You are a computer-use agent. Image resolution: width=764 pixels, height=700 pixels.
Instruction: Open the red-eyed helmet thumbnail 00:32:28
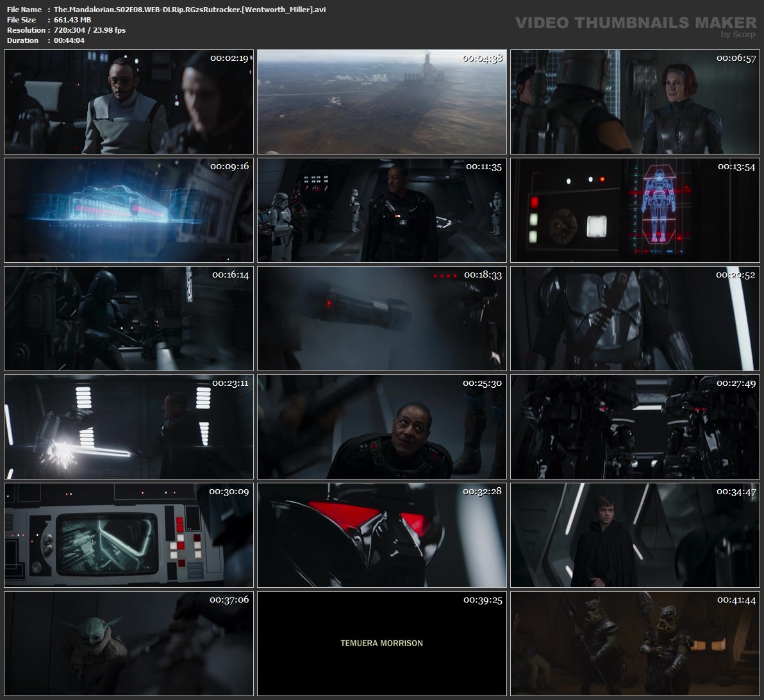pos(382,535)
